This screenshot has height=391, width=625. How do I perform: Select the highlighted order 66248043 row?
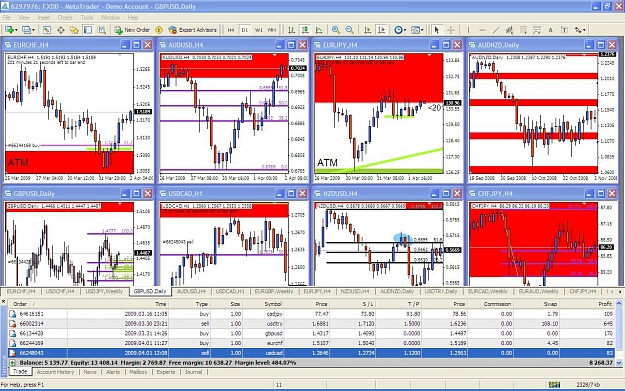(x=311, y=353)
